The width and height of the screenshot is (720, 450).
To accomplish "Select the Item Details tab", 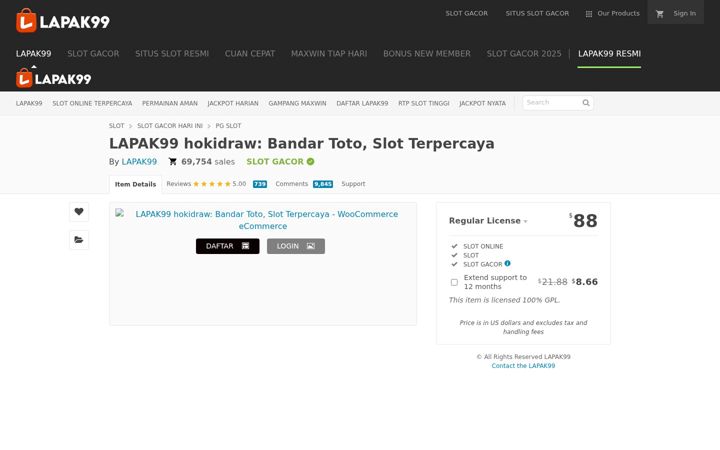I will 135,184.
